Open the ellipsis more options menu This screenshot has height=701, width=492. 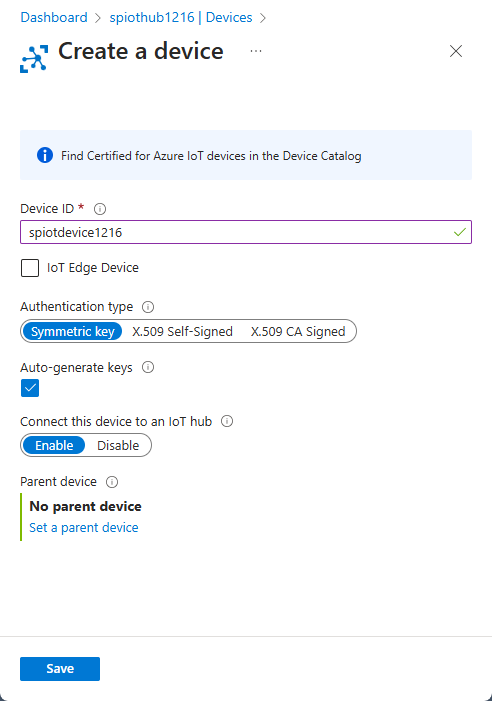pyautogui.click(x=256, y=51)
